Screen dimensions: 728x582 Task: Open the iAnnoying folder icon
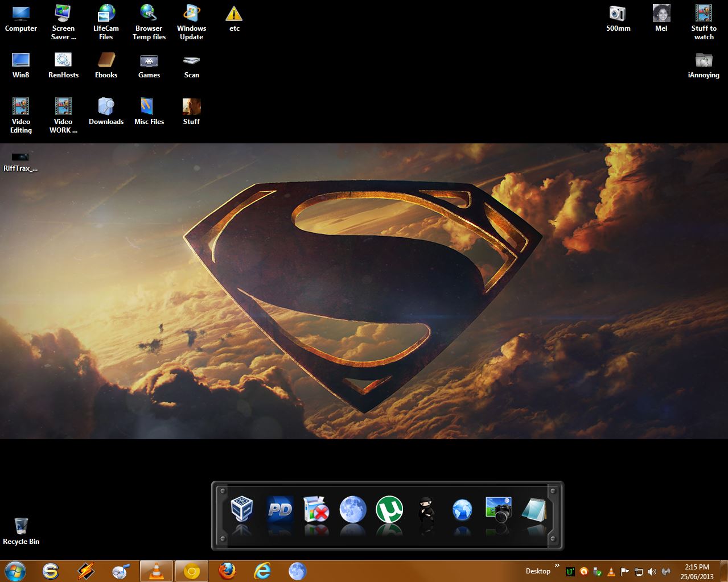[x=704, y=65]
